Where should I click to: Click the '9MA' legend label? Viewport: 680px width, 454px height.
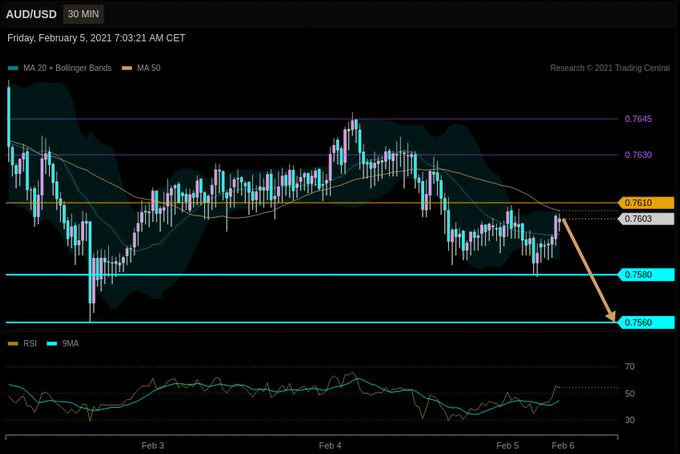tap(70, 344)
